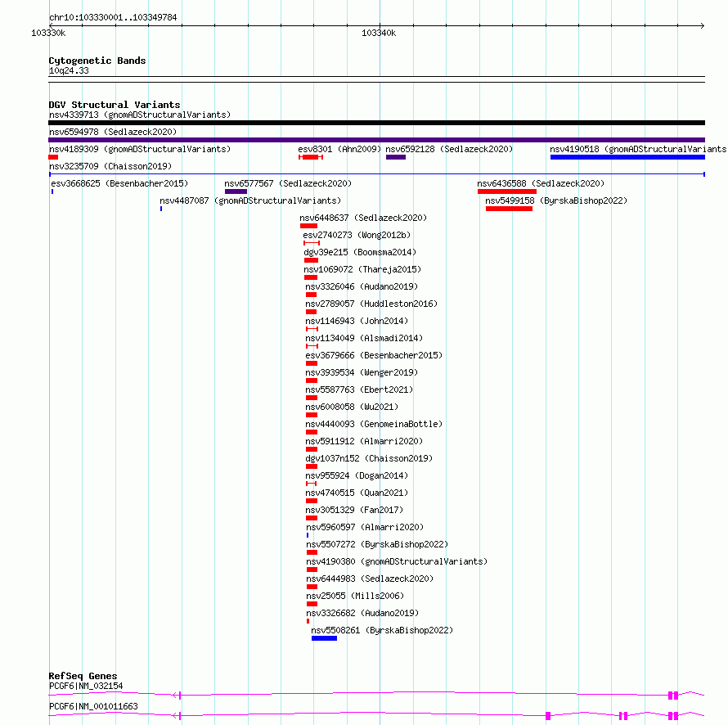Select nsv4440093 (GenomeinaBottle) label
Viewport: 728px width, 725px height.
coord(374,424)
